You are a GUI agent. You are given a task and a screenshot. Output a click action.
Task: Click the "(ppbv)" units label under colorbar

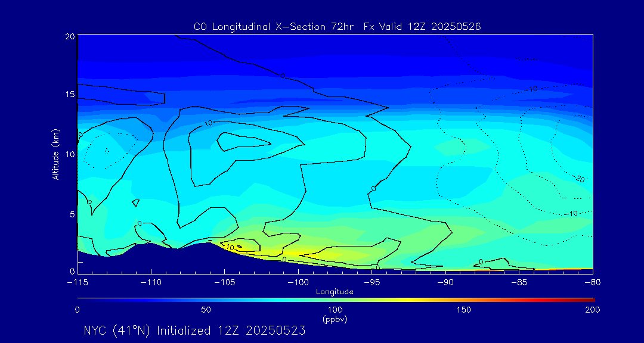click(335, 320)
